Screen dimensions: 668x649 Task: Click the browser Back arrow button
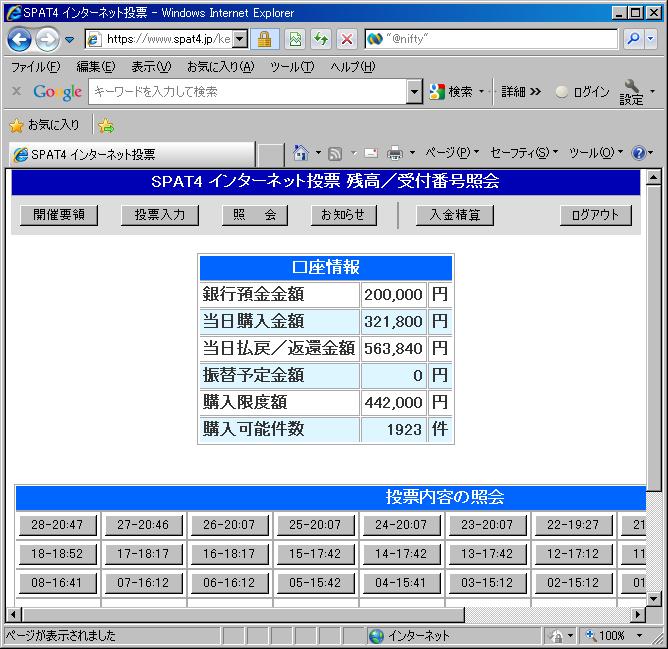20,40
